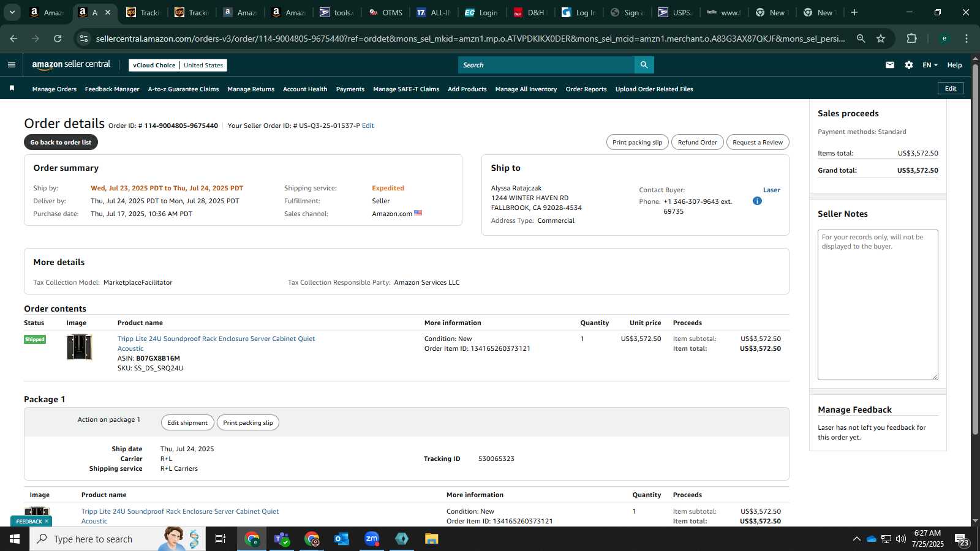Viewport: 980px width, 551px height.
Task: Click into the Seller Notes text area
Action: click(878, 305)
